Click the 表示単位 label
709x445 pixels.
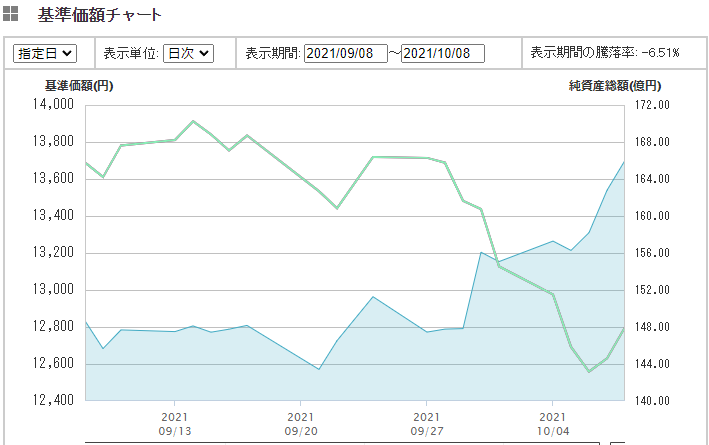click(x=131, y=53)
